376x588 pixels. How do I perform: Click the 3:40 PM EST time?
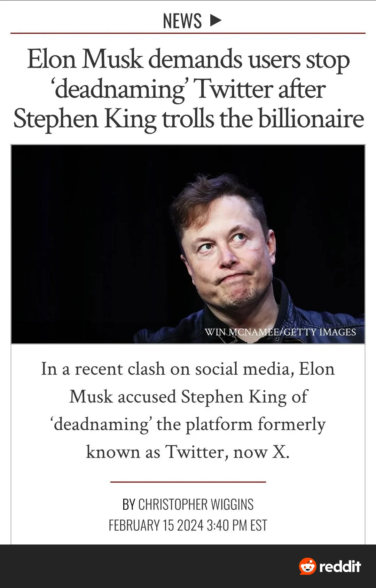pyautogui.click(x=237, y=525)
